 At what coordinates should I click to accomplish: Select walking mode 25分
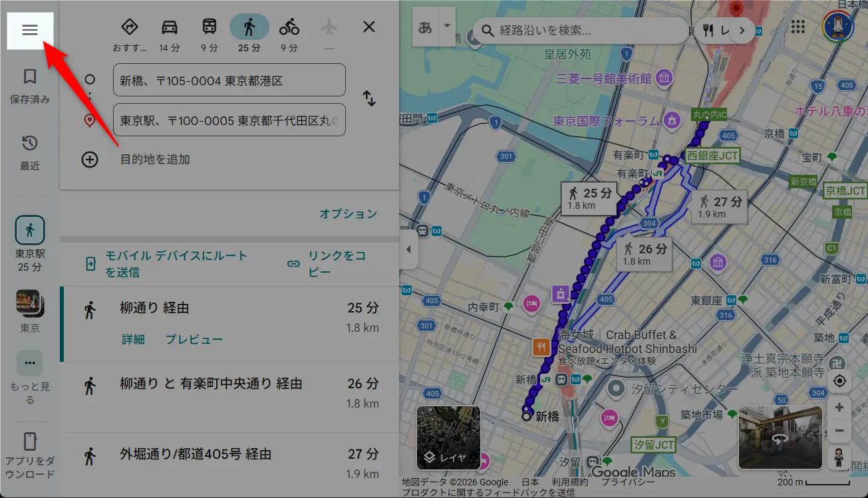tap(249, 33)
